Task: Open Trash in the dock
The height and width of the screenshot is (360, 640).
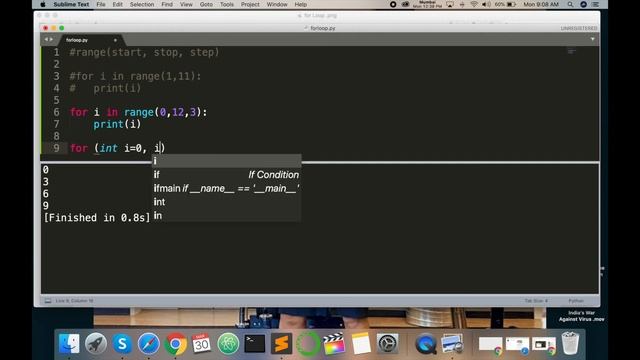Action: coord(570,343)
